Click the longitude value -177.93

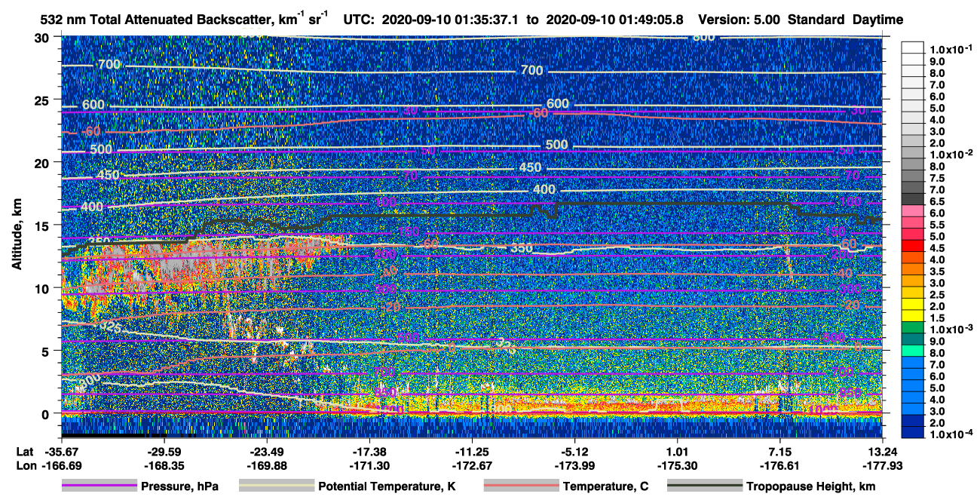tap(883, 465)
